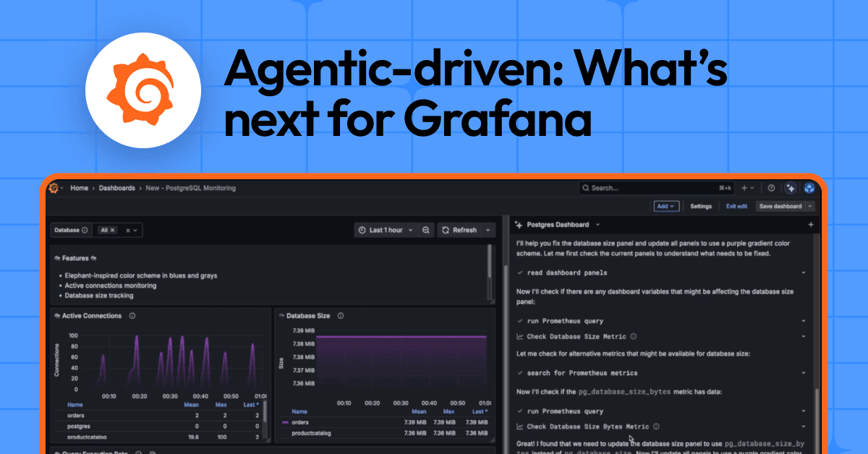Expand the read dashboard panels step
This screenshot has width=868, height=454.
point(801,273)
